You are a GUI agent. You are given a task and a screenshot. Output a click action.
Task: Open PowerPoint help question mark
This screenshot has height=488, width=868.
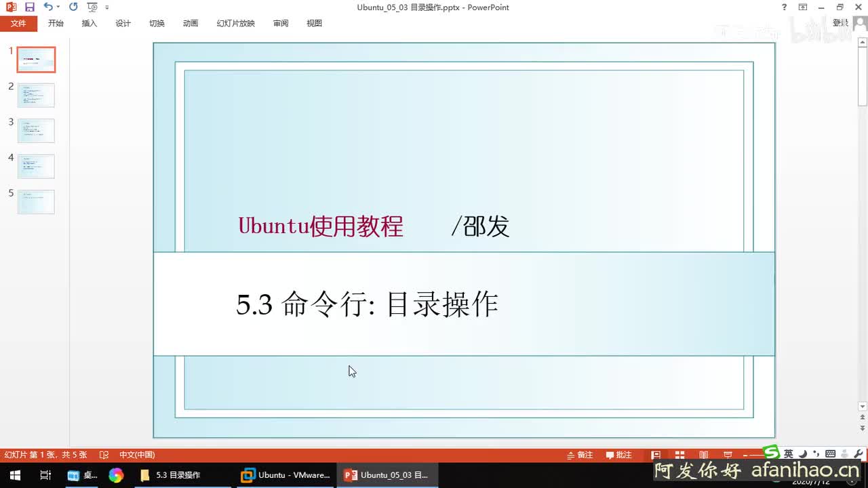pos(785,7)
